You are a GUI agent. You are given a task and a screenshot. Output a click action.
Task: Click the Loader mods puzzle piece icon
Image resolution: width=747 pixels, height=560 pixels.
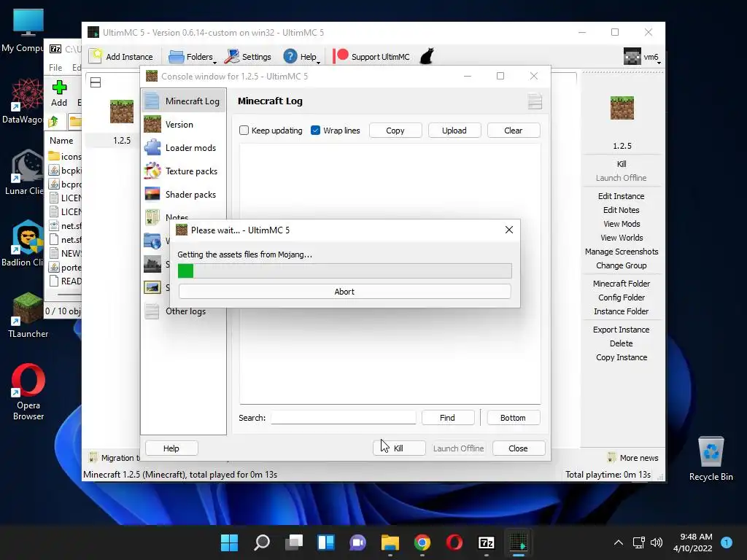coord(152,147)
